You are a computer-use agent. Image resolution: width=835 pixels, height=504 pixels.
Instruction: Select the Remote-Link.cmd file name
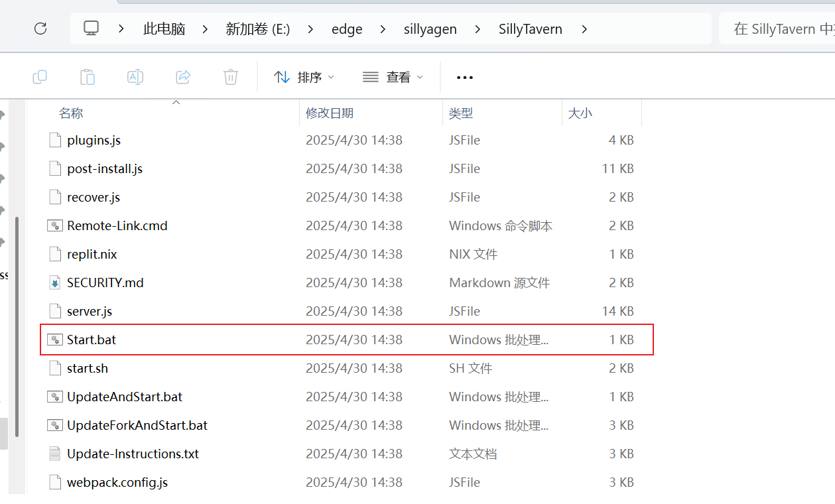tap(117, 225)
